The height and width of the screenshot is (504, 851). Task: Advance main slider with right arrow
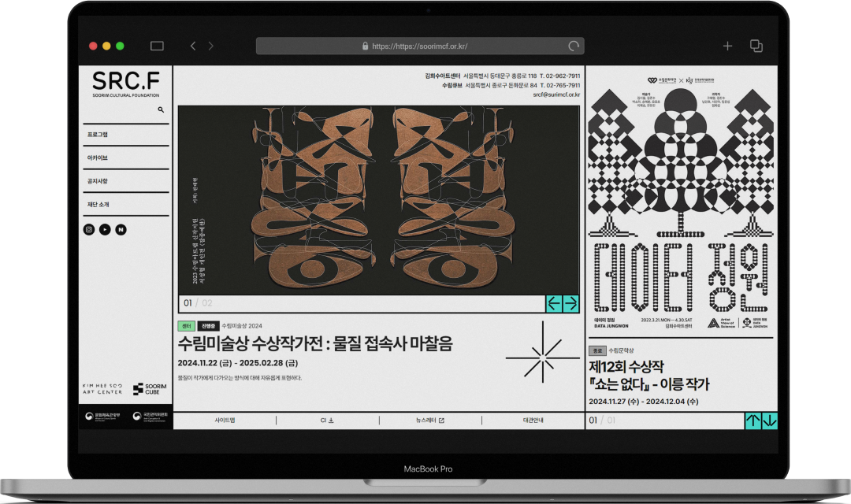[570, 303]
